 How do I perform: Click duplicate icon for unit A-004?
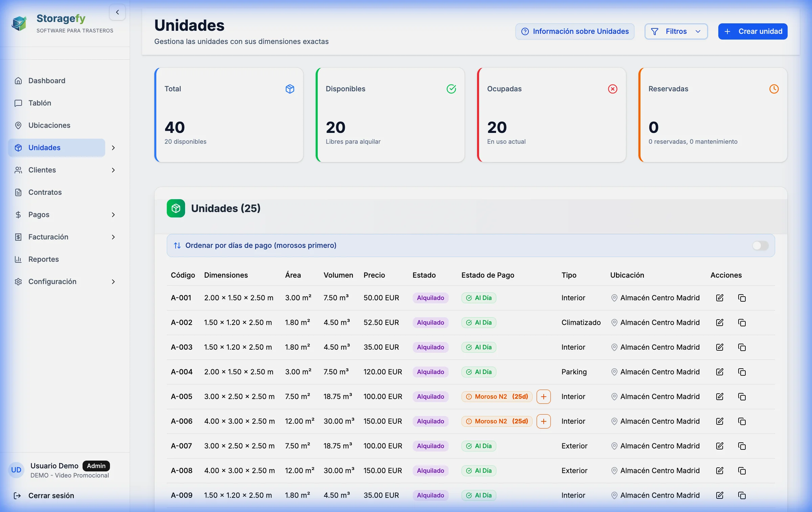click(x=742, y=372)
